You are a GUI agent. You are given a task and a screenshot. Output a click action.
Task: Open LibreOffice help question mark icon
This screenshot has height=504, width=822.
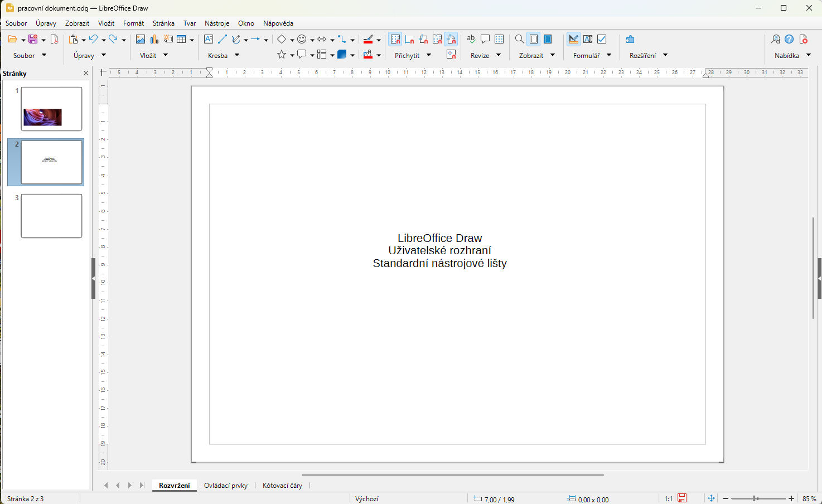click(x=789, y=39)
